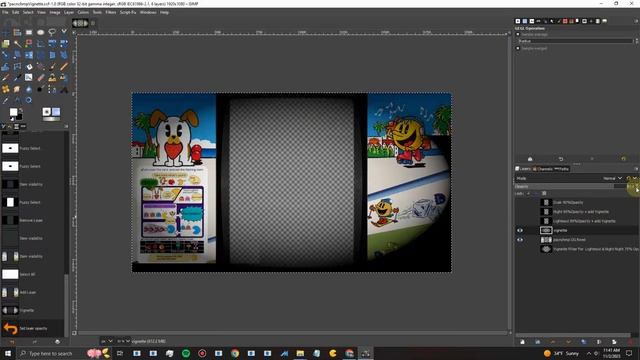
Task: Open the Select menu
Action: point(28,13)
